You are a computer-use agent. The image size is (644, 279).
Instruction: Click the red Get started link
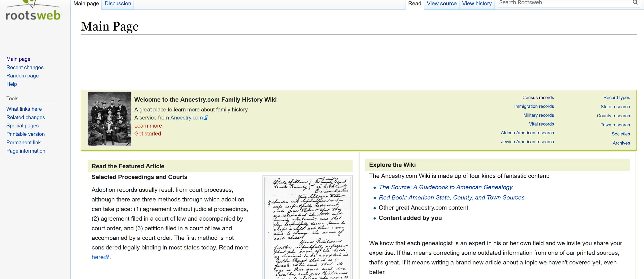(x=148, y=134)
